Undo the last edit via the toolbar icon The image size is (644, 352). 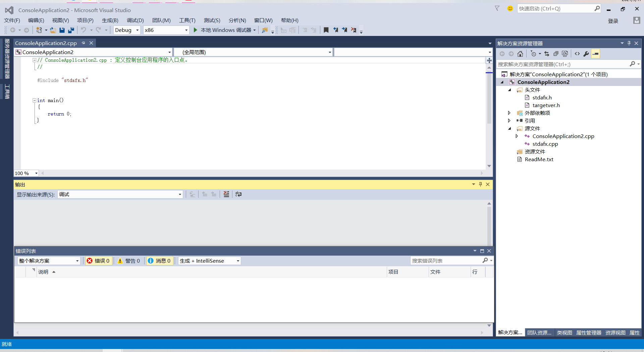[84, 30]
